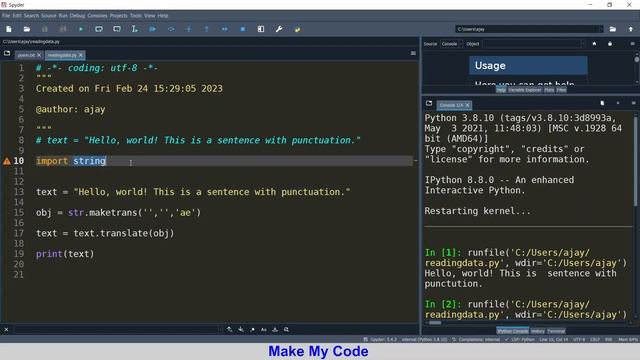Run the file with the green play button
This screenshot has width=640, height=360.
[x=81, y=29]
